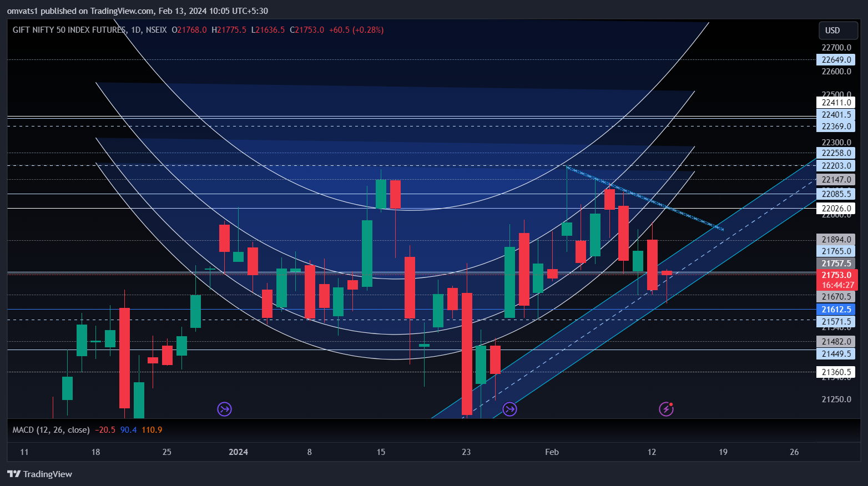This screenshot has height=486, width=868.
Task: Select the 21670.5 price label
Action: pyautogui.click(x=836, y=297)
